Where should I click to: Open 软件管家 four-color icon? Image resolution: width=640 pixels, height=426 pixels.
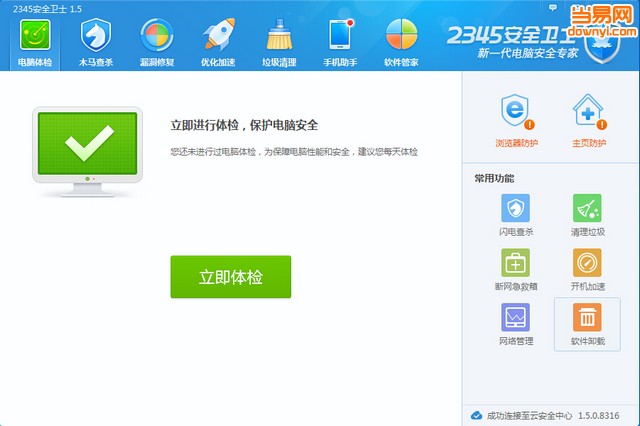click(402, 35)
